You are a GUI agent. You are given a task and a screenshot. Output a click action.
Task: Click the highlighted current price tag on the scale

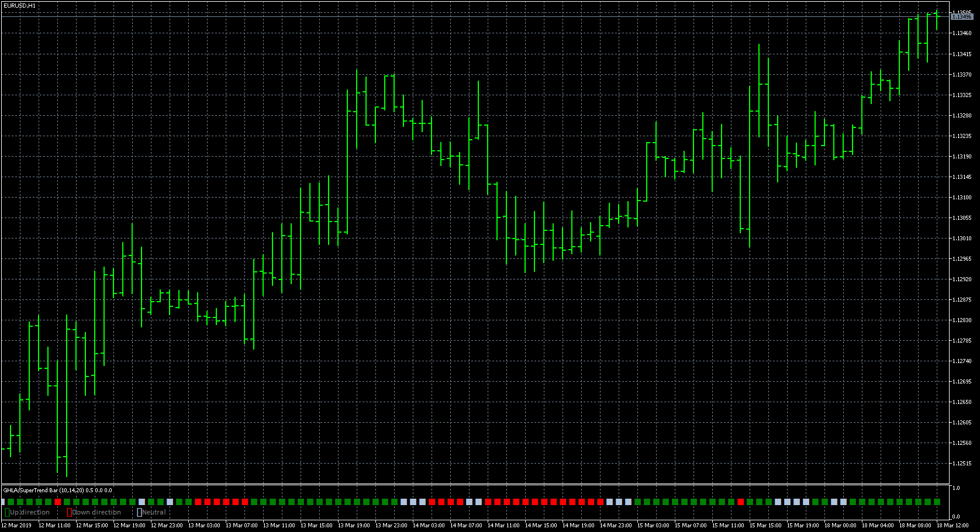(962, 17)
